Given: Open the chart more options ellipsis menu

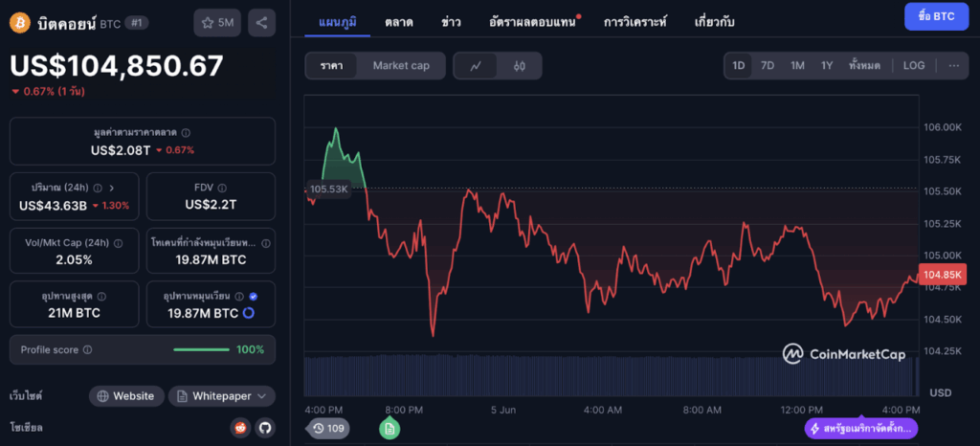Looking at the screenshot, I should pos(953,66).
